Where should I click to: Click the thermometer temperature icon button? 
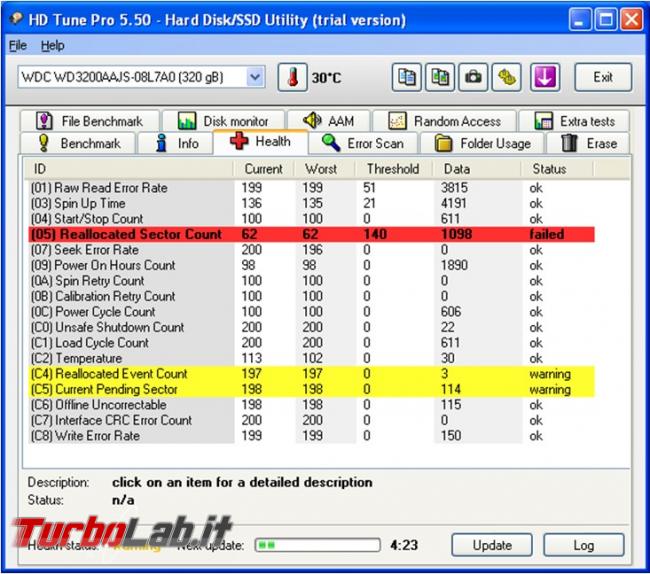click(x=292, y=77)
